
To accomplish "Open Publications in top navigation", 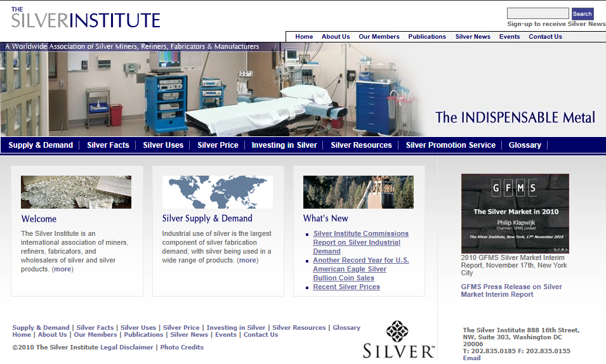I will 427,37.
